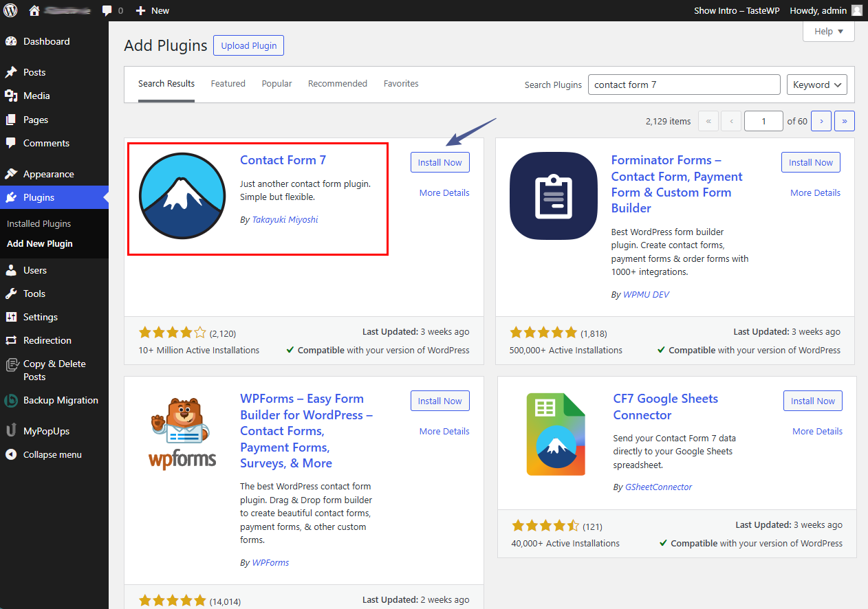
Task: Open More Details for Forminator Forms
Action: click(815, 193)
